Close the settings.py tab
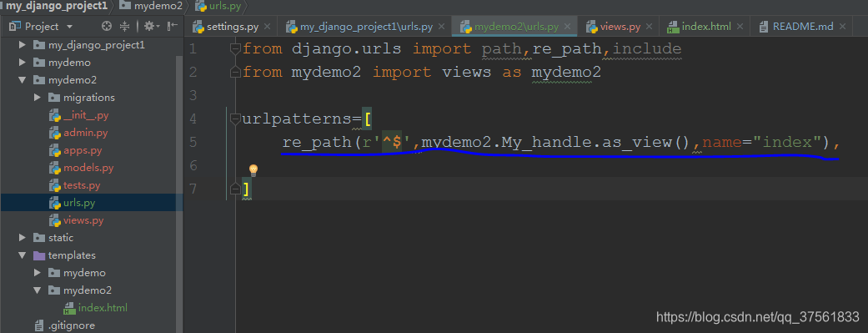 268,27
